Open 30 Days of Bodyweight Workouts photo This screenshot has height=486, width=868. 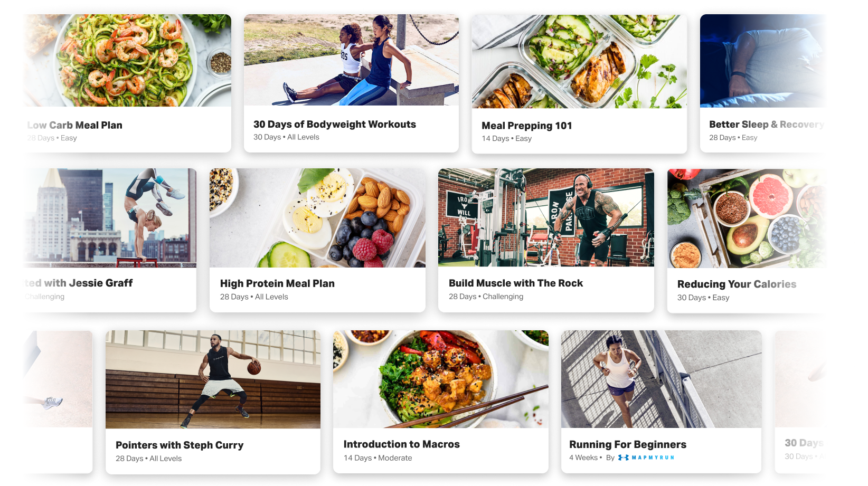tap(351, 60)
